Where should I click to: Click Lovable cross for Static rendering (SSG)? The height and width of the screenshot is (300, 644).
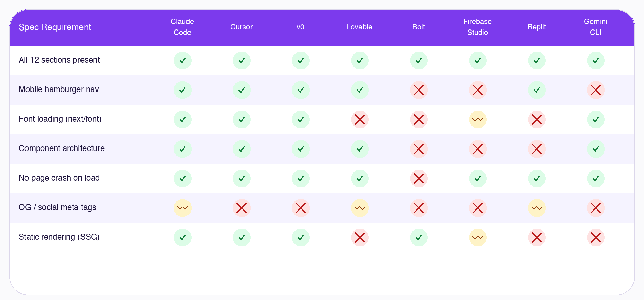pos(360,237)
